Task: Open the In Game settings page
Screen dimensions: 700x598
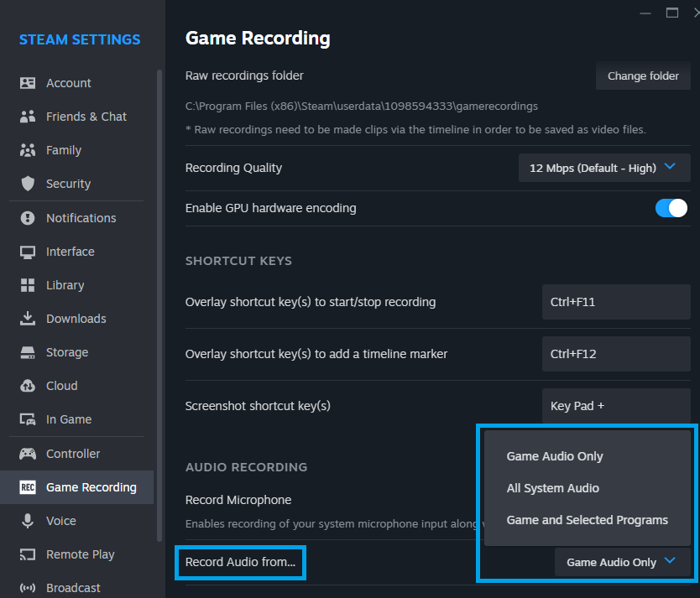Action: coord(76,419)
